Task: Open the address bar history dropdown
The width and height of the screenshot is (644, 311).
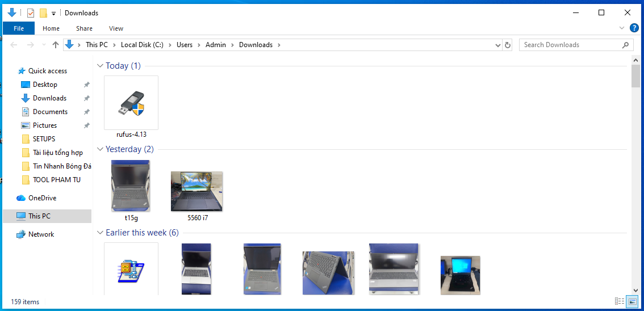Action: tap(497, 45)
